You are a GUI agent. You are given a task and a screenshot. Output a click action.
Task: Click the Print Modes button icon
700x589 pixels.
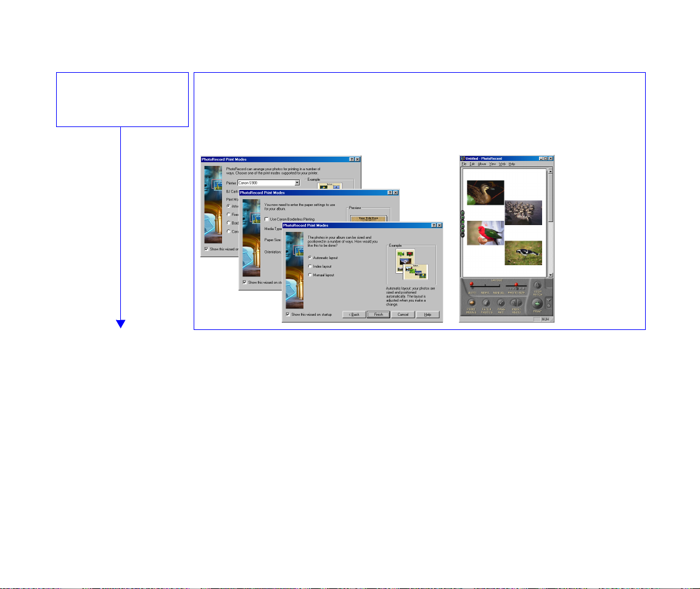click(x=471, y=302)
